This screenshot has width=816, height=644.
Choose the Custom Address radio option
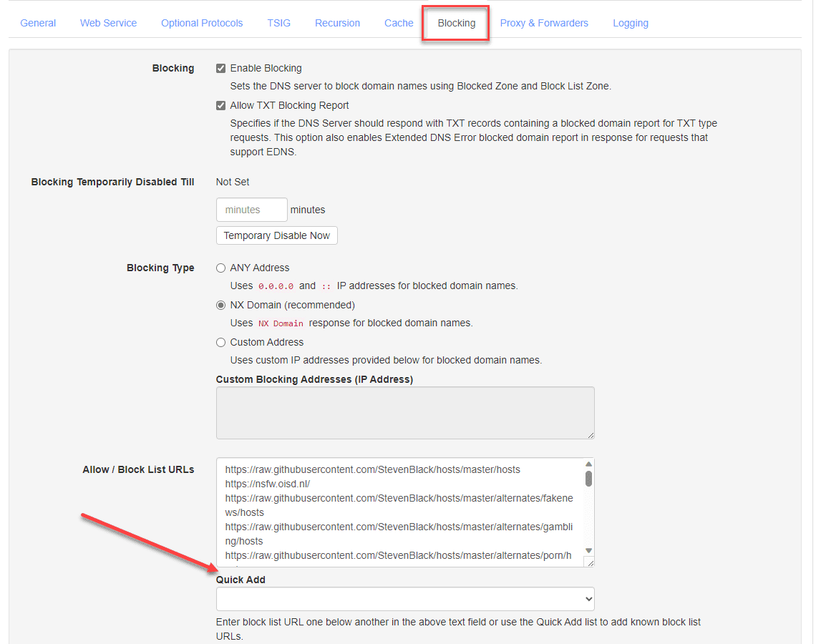[x=220, y=342]
